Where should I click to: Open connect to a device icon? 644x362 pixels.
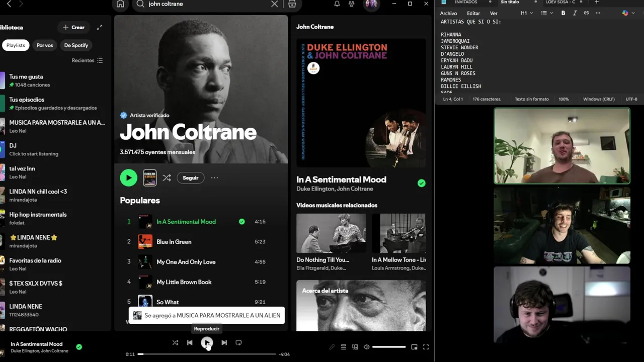click(355, 347)
